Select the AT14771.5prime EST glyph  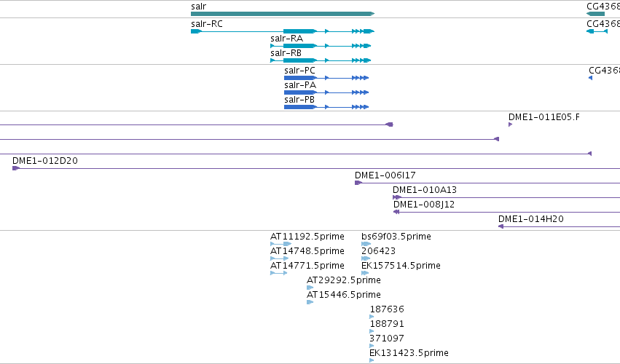279,273
